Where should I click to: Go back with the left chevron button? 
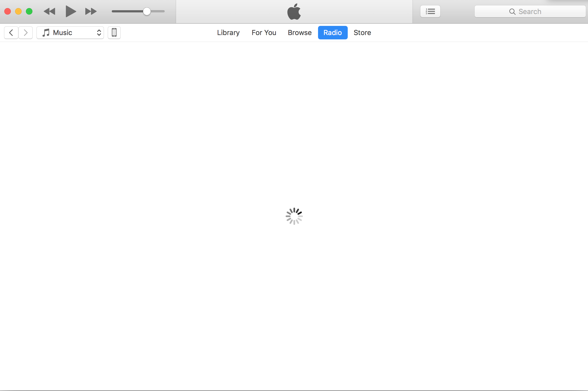11,33
